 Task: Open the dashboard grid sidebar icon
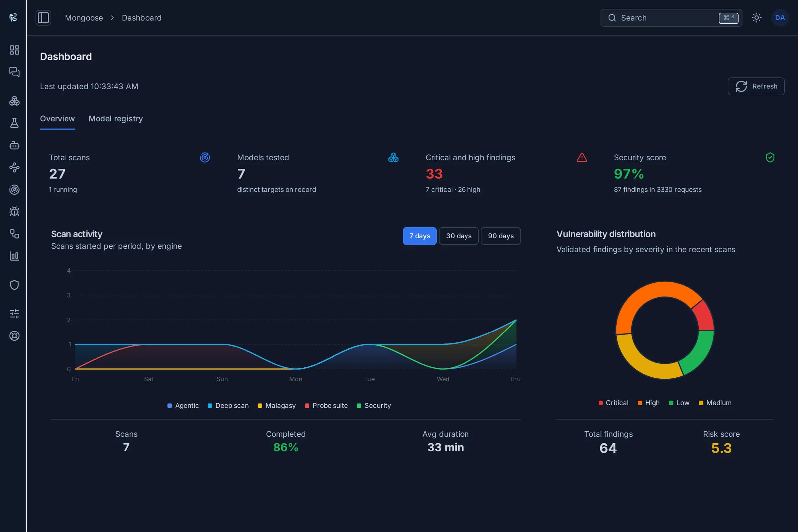[14, 50]
